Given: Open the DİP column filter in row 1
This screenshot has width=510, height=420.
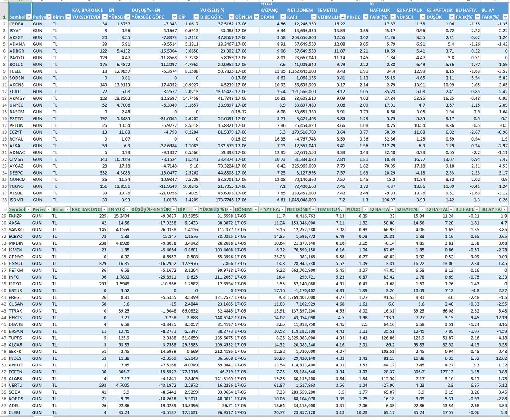Looking at the screenshot, I should coord(195,17).
